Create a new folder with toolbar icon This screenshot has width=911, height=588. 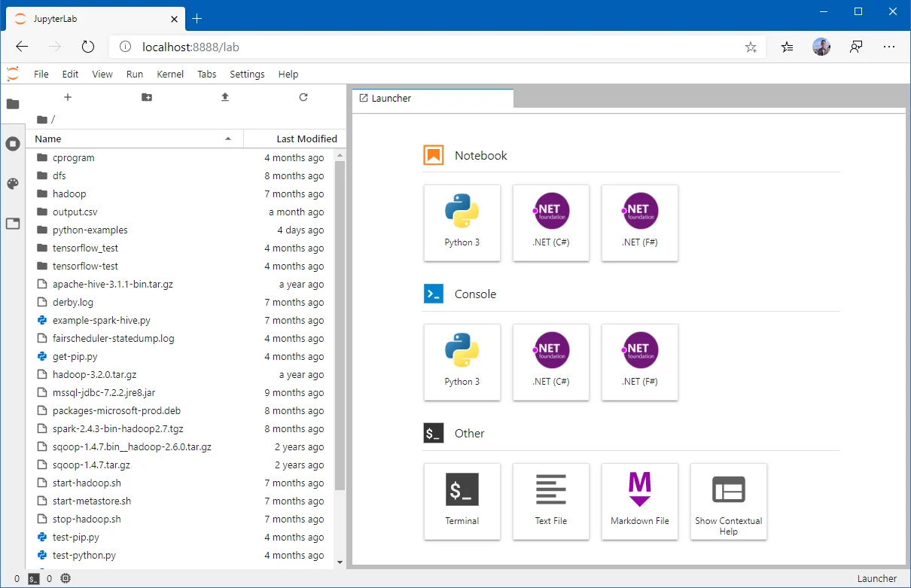tap(147, 97)
